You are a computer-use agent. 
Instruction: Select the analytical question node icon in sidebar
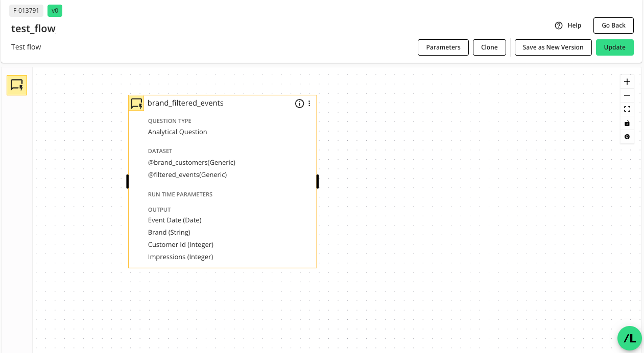(17, 85)
